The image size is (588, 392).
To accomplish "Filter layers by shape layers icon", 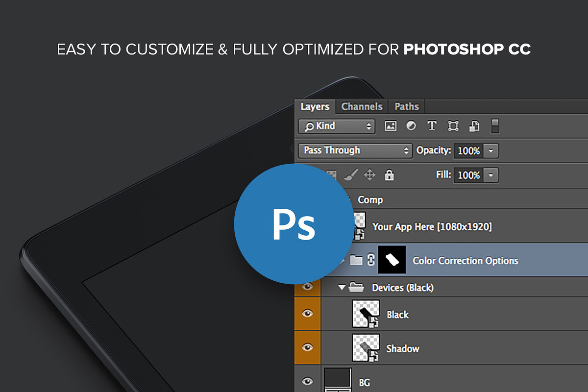I will click(453, 126).
